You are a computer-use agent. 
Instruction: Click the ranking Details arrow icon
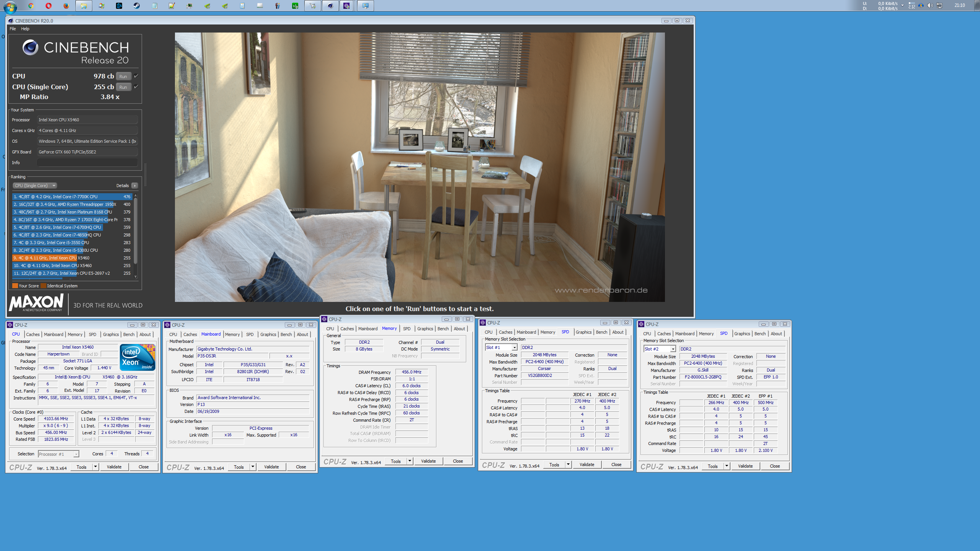tap(134, 186)
